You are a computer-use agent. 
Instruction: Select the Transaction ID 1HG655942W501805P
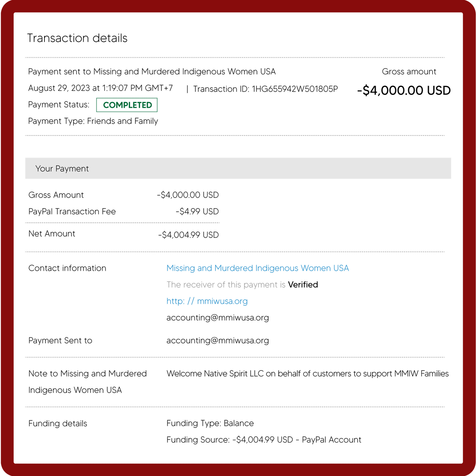[294, 89]
